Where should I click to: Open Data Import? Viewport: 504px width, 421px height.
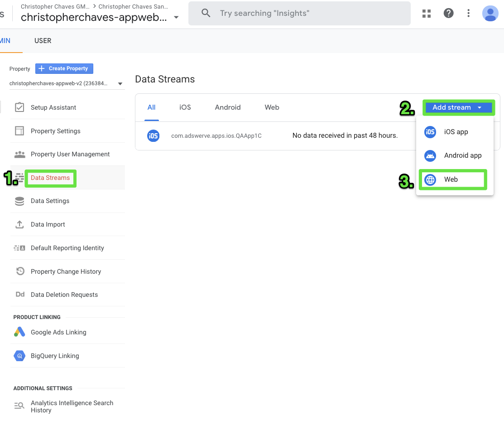[x=68, y=224]
